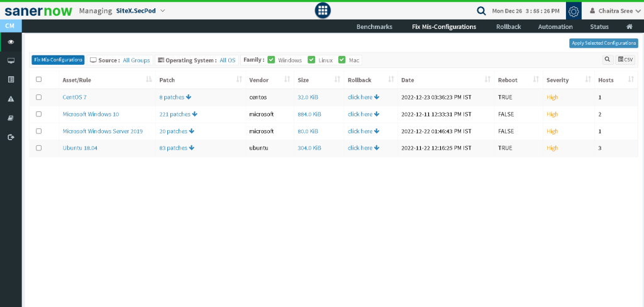
Task: Check the CentOS 7 row checkbox
Action: (38, 98)
